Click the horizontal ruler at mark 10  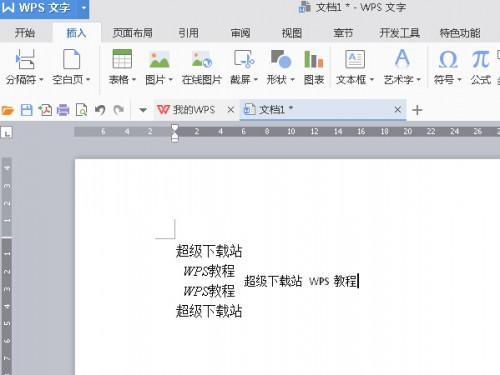coord(291,131)
